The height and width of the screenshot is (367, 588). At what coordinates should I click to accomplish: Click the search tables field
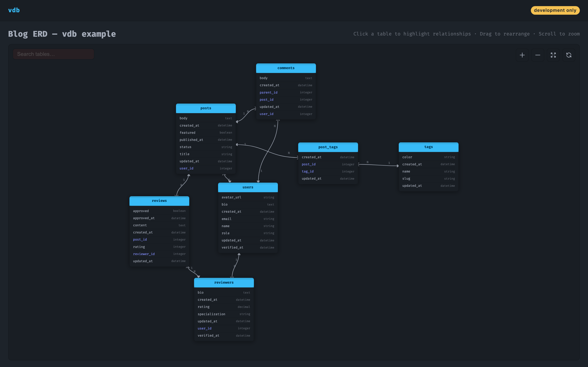[53, 54]
